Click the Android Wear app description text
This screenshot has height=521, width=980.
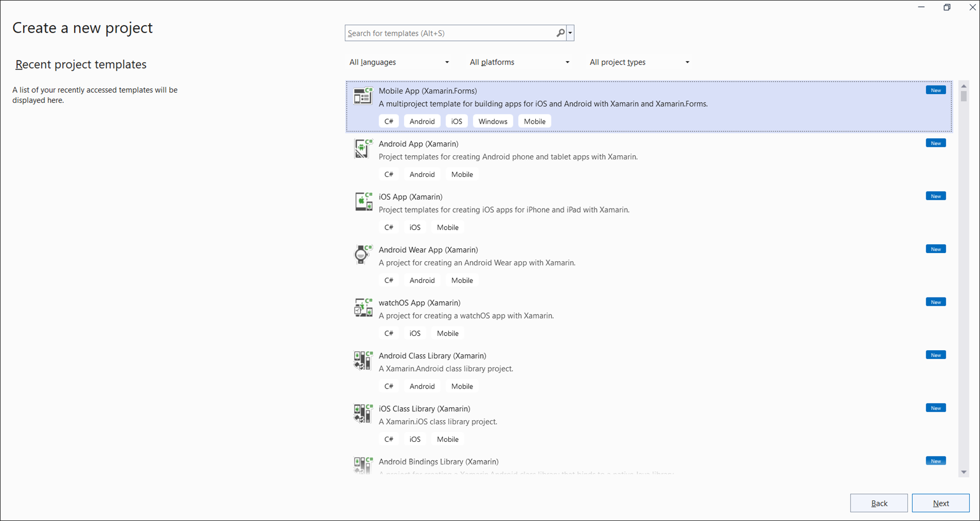477,263
